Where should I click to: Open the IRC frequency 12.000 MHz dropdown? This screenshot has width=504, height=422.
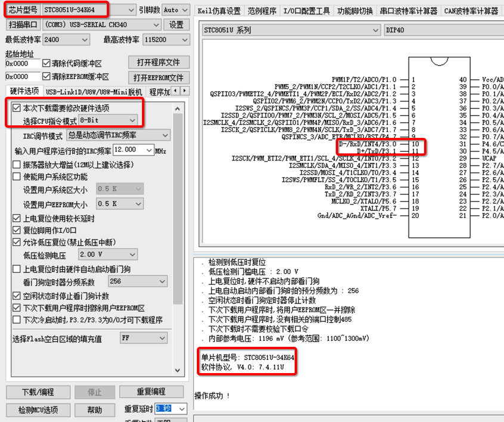(x=134, y=150)
